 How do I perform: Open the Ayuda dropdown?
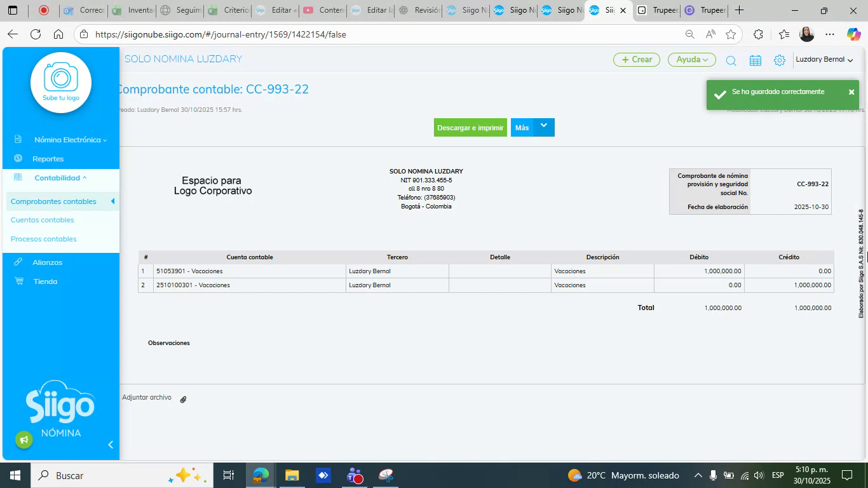pyautogui.click(x=692, y=60)
